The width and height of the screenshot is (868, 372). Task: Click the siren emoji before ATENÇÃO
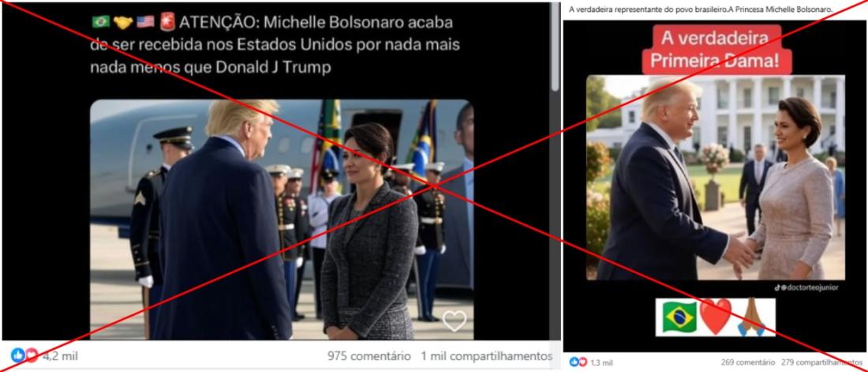pos(166,22)
